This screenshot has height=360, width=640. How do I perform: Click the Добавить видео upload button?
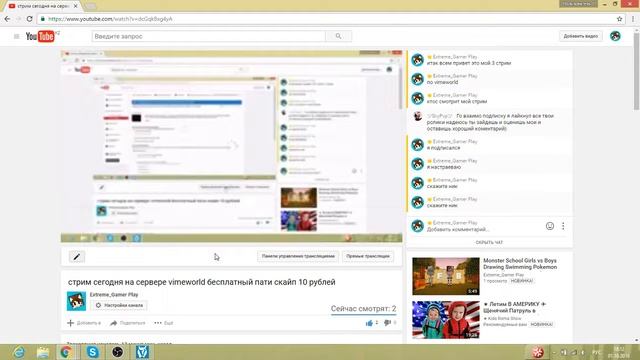[x=580, y=36]
